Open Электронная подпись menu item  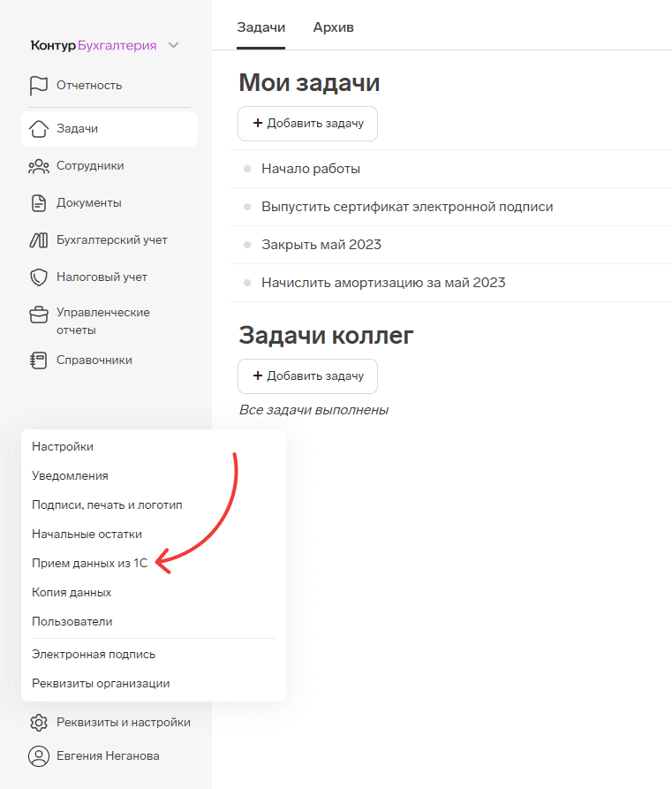pyautogui.click(x=94, y=655)
